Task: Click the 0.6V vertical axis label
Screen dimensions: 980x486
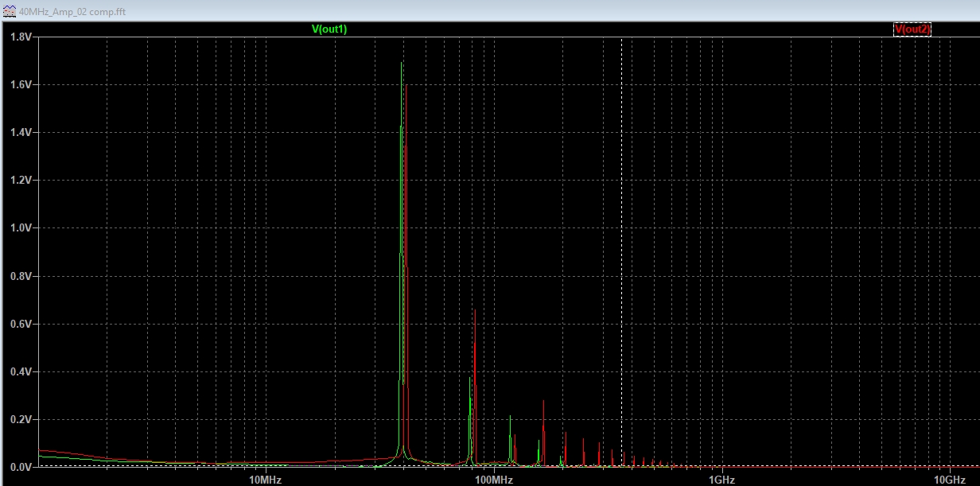Action: (20, 324)
